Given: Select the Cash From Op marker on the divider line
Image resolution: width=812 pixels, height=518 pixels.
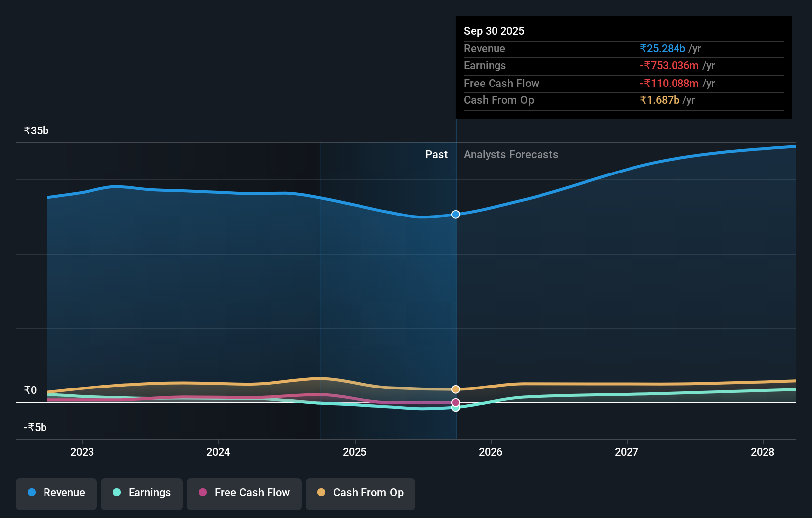Looking at the screenshot, I should click(455, 388).
